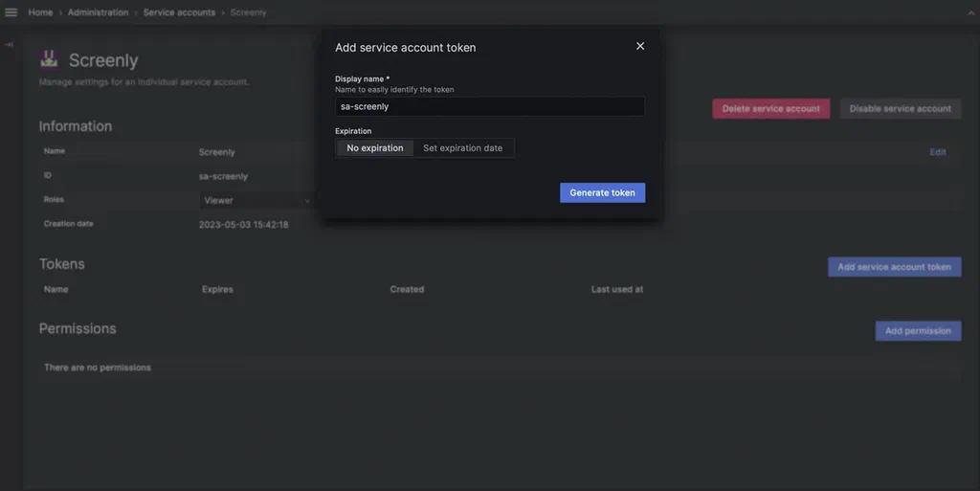The image size is (980, 491).
Task: Click Add service account token button
Action: (895, 267)
